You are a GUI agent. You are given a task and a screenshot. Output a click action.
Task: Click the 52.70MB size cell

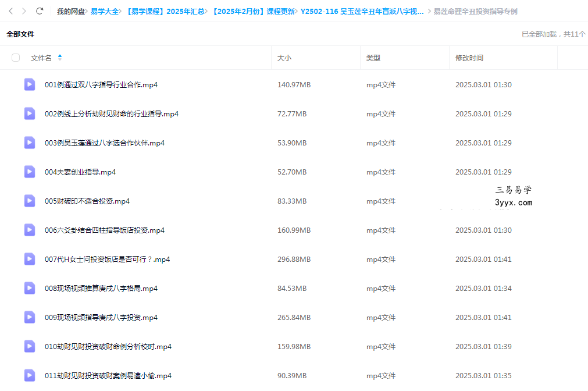coord(292,172)
